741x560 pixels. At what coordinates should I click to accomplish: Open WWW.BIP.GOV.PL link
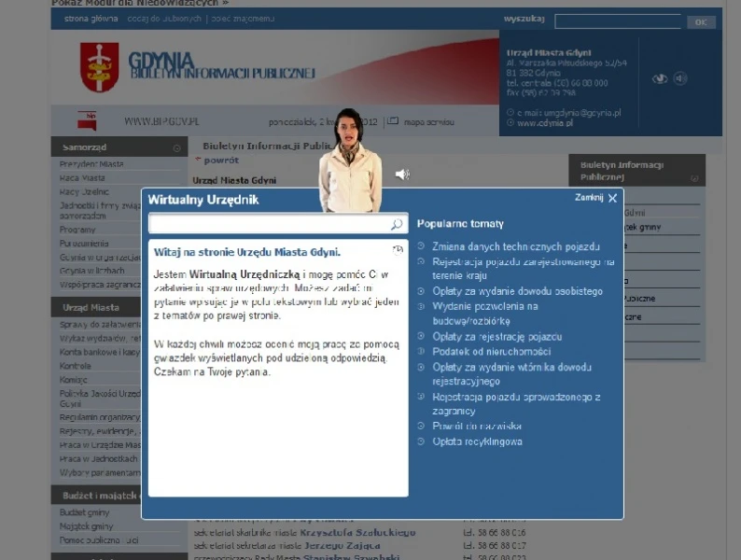point(161,121)
